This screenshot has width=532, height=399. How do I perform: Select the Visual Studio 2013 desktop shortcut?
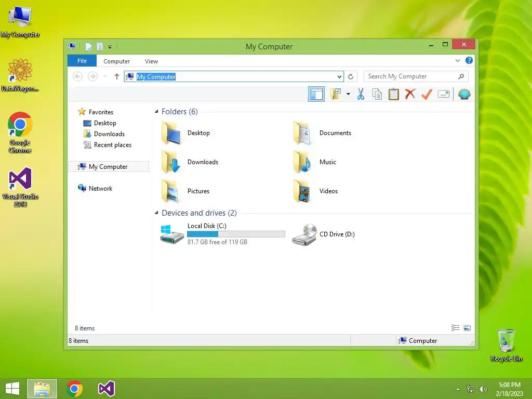coord(20,187)
